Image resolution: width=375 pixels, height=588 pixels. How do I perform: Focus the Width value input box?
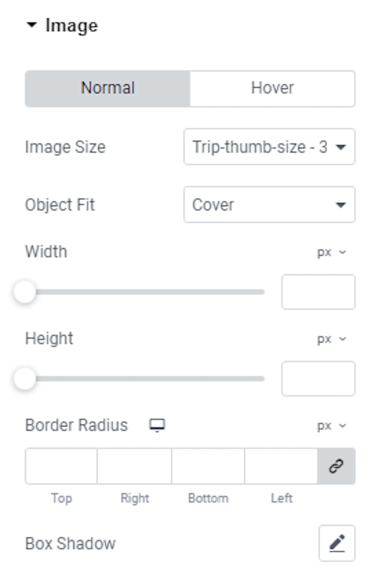[318, 292]
